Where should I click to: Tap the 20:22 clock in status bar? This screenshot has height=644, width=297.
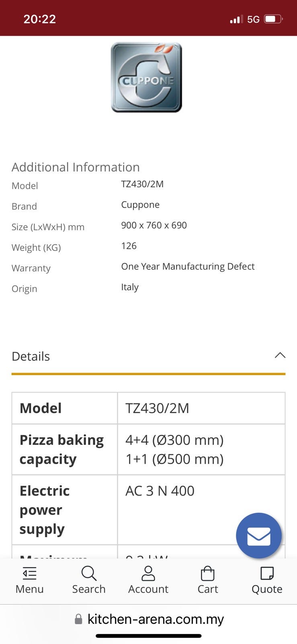coord(39,19)
